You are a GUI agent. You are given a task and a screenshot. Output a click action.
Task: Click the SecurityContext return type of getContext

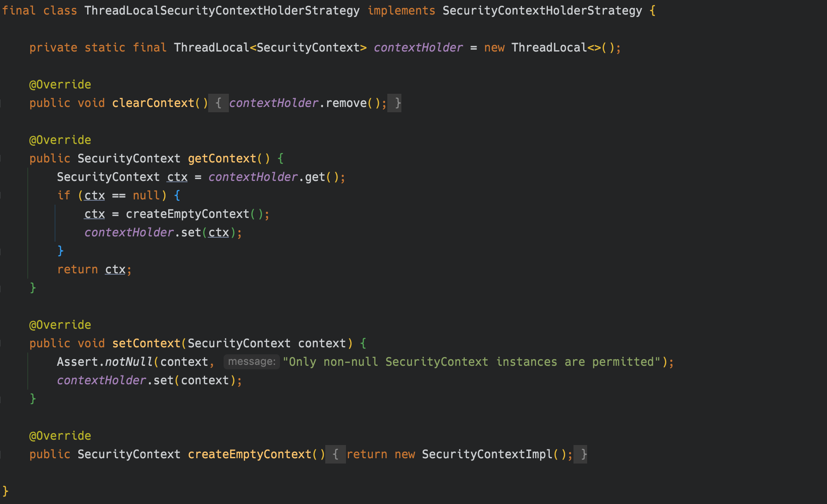click(x=129, y=158)
